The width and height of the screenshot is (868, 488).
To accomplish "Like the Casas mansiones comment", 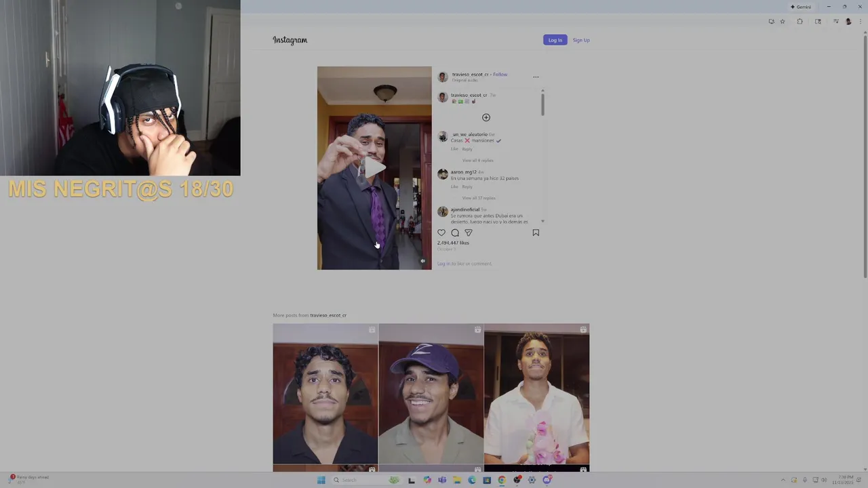I will (x=454, y=148).
